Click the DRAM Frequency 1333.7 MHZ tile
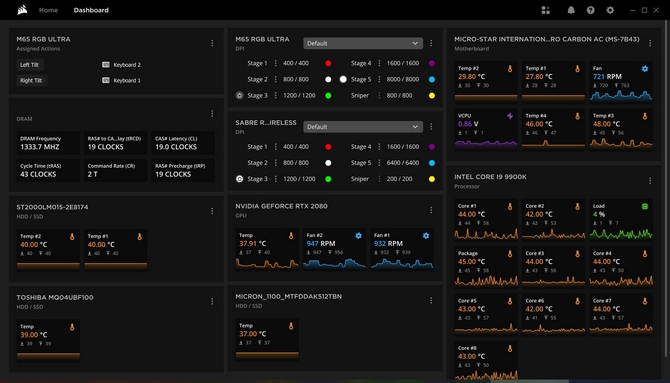The image size is (670, 383). tap(48, 143)
